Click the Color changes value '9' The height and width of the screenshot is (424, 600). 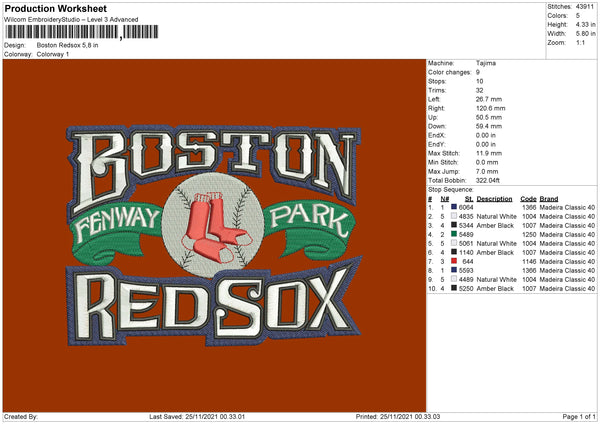(478, 72)
